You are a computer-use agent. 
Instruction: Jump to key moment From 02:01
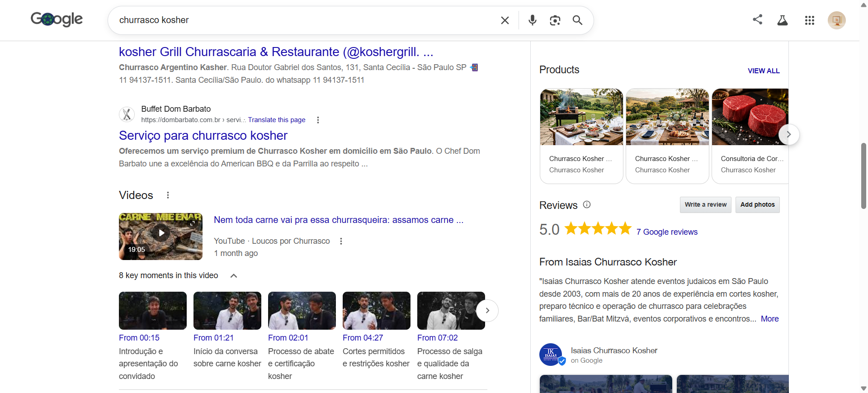(288, 338)
